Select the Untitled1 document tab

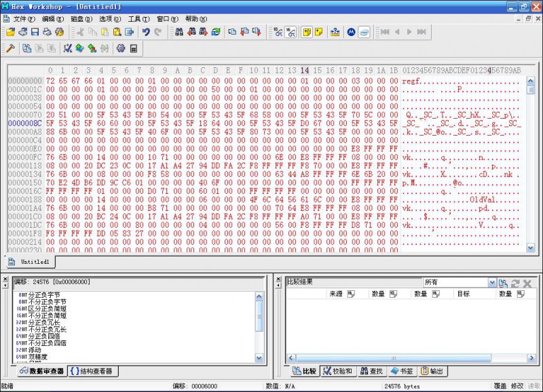tap(30, 262)
